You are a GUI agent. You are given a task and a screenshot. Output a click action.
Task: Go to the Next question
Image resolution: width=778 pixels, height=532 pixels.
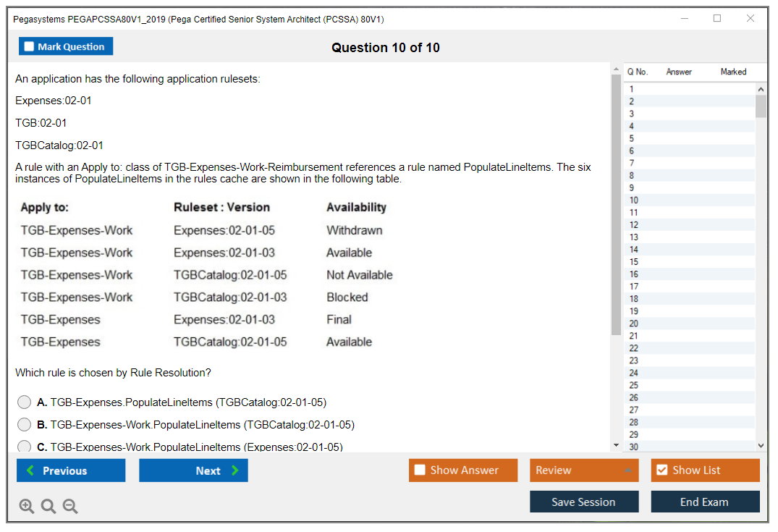click(193, 470)
